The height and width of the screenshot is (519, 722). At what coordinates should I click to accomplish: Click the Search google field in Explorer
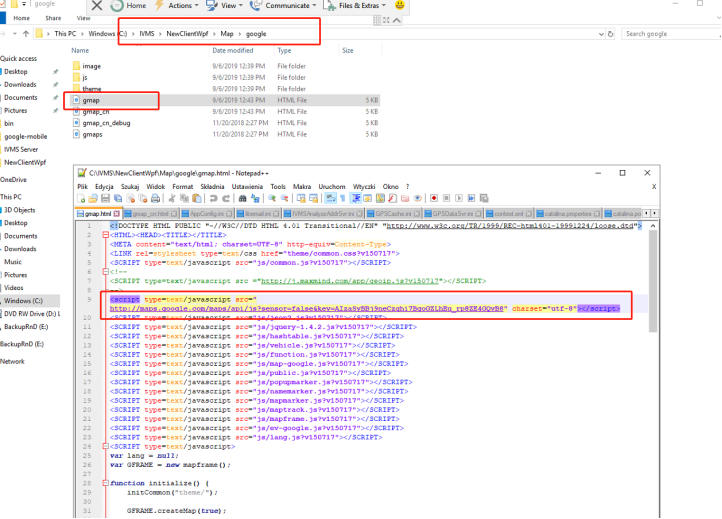[671, 34]
